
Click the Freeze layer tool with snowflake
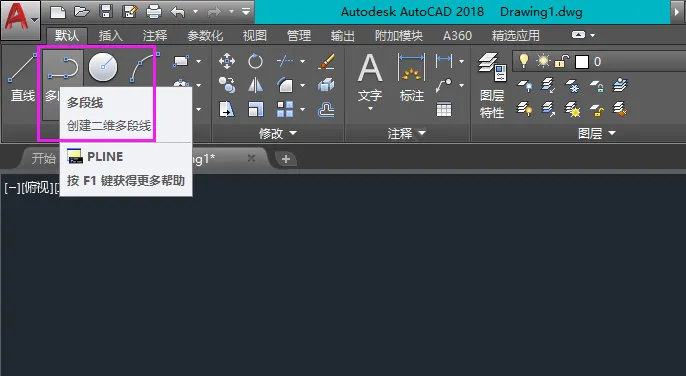[572, 85]
